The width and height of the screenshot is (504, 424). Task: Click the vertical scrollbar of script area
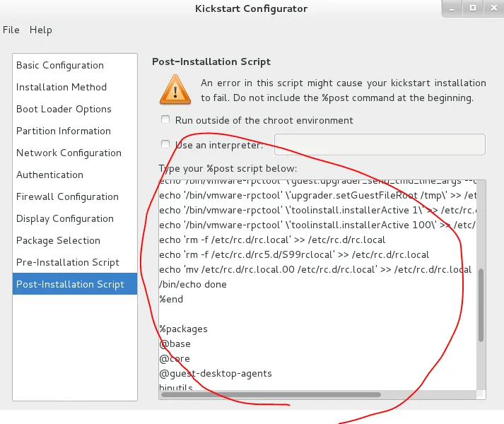(481, 304)
